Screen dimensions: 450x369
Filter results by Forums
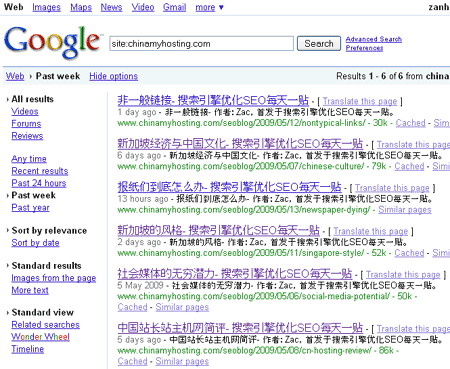pos(26,124)
